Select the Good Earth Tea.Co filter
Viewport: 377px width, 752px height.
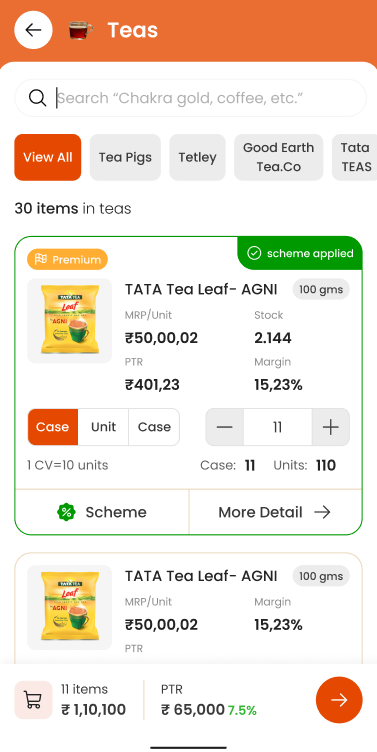coord(279,157)
